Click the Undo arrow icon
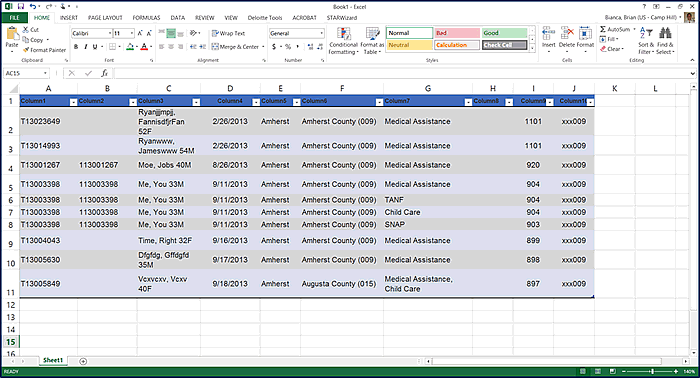 click(33, 6)
